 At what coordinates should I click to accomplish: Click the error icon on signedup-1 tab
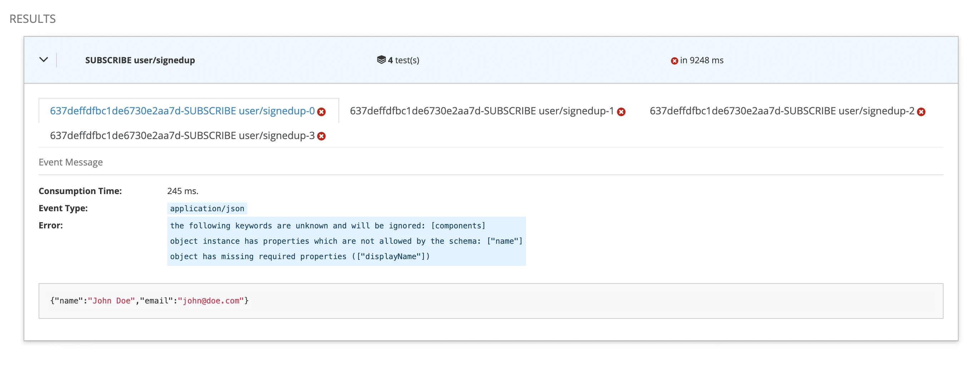click(x=621, y=112)
